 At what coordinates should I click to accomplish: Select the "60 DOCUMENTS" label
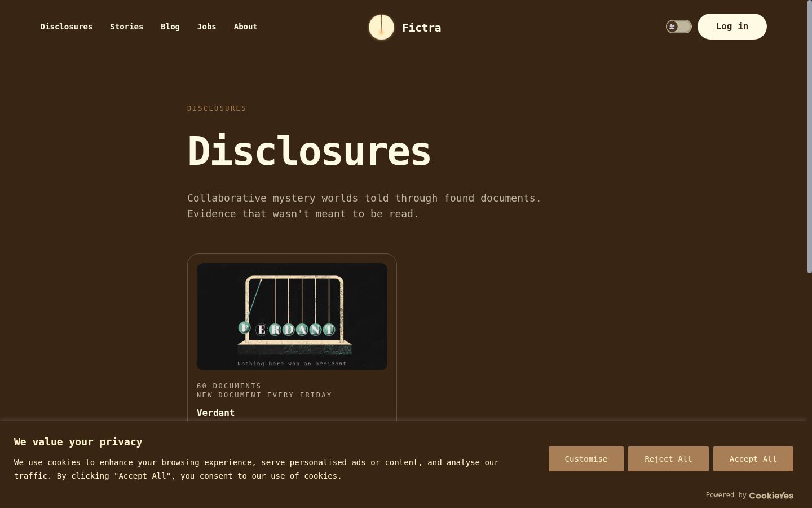[229, 386]
